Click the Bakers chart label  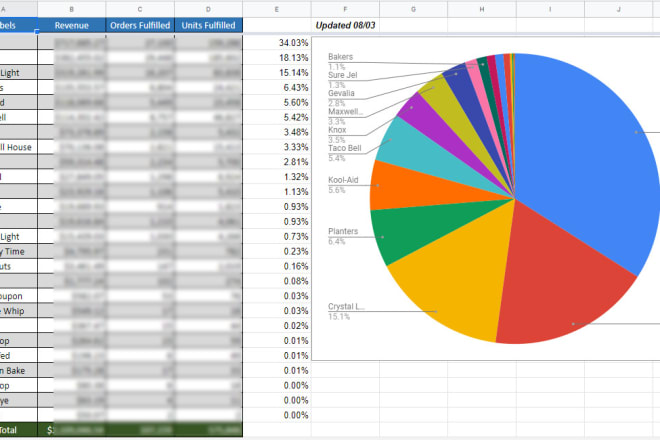[x=341, y=57]
